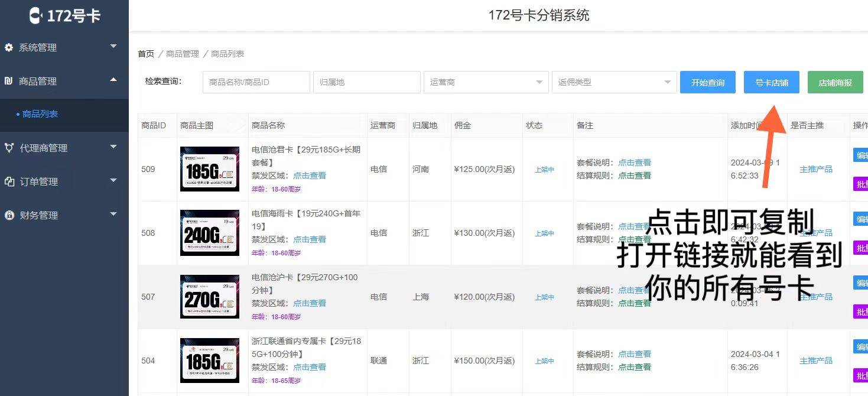This screenshot has width=868, height=396.
Task: Click 首页 in the breadcrumb
Action: [146, 54]
